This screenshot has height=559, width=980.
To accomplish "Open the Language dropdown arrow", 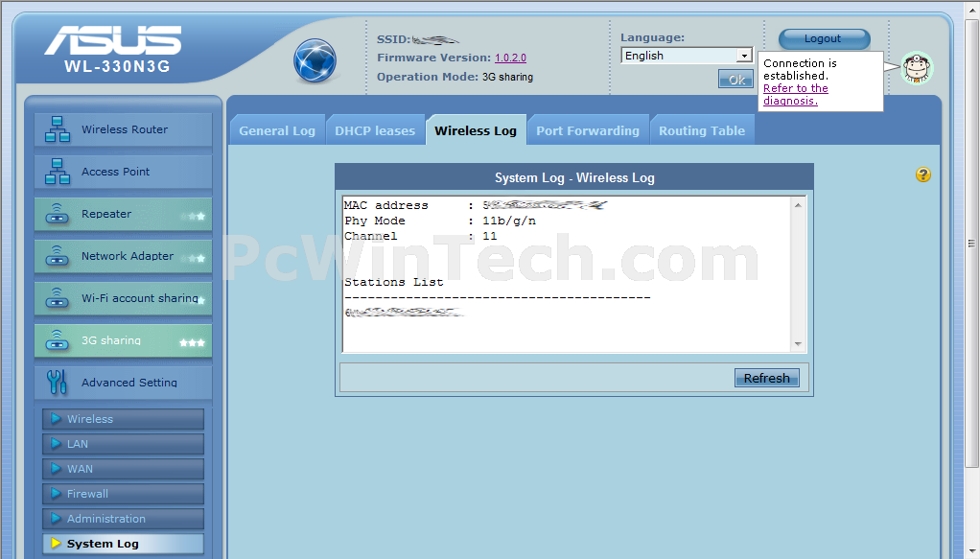I will point(744,56).
